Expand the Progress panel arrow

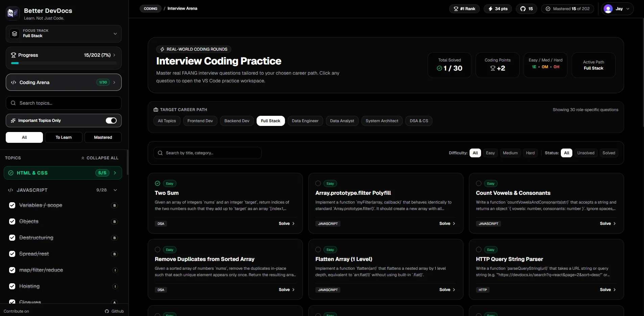[114, 55]
